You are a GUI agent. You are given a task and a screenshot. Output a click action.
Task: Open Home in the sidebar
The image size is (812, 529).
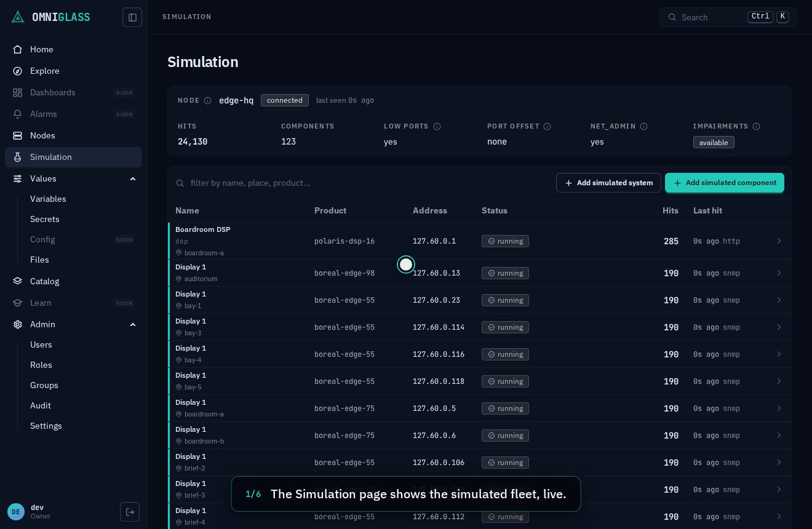pos(73,49)
